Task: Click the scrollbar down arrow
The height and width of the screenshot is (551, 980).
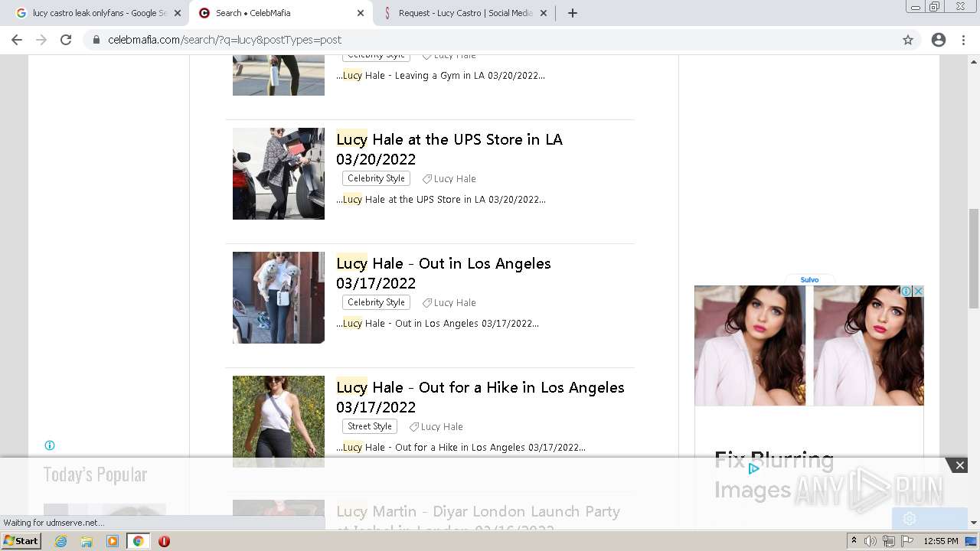Action: 974,523
